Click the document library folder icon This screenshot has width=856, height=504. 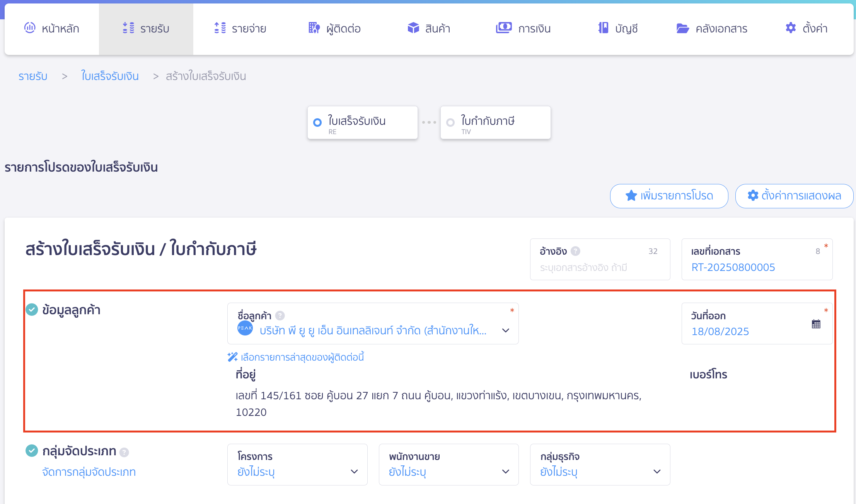click(x=683, y=28)
